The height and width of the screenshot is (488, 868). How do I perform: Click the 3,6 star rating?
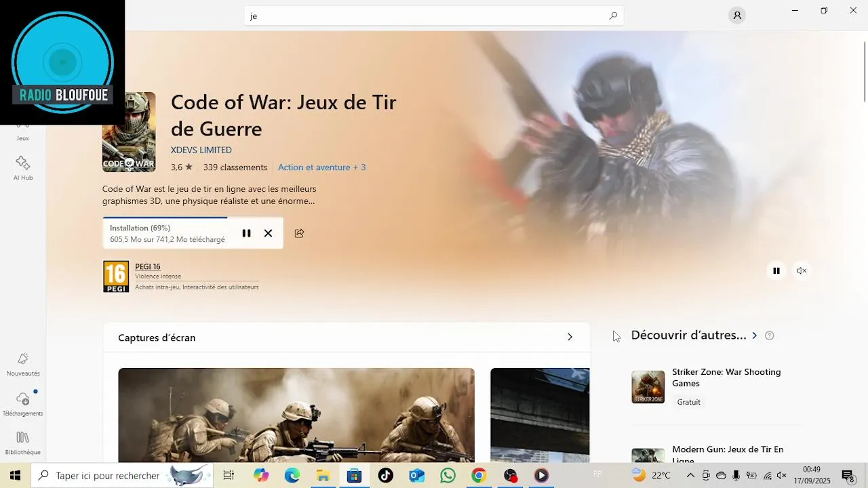pos(182,167)
